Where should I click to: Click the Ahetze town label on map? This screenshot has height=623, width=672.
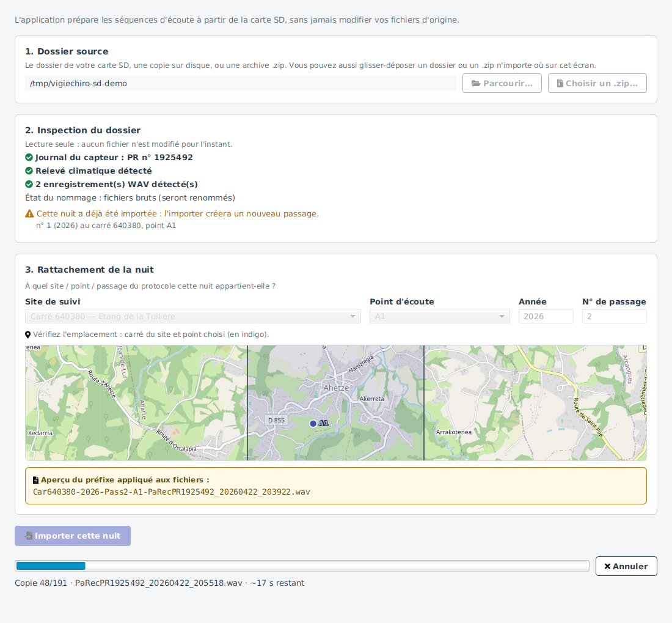[x=336, y=388]
